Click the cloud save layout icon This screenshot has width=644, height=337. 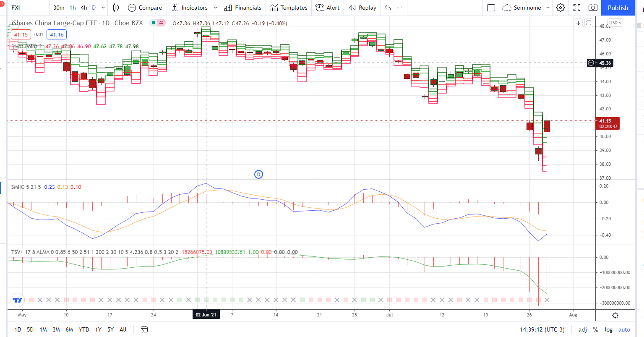coord(507,8)
